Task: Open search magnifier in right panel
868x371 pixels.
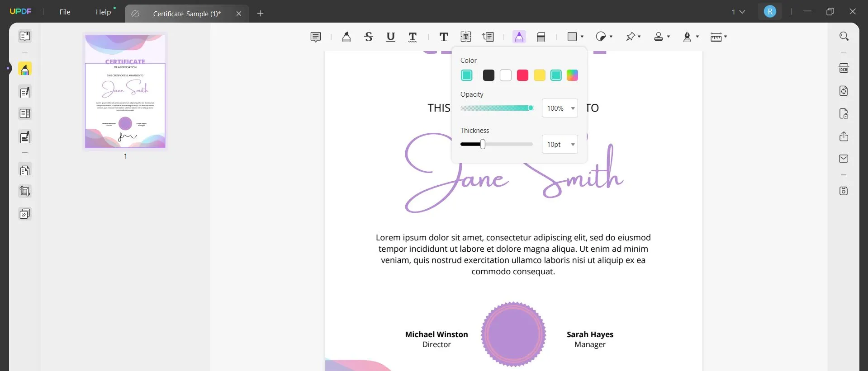Action: point(844,36)
